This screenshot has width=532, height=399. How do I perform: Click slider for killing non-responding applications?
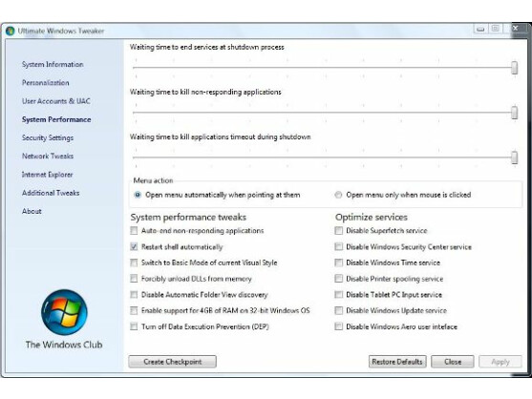click(515, 113)
